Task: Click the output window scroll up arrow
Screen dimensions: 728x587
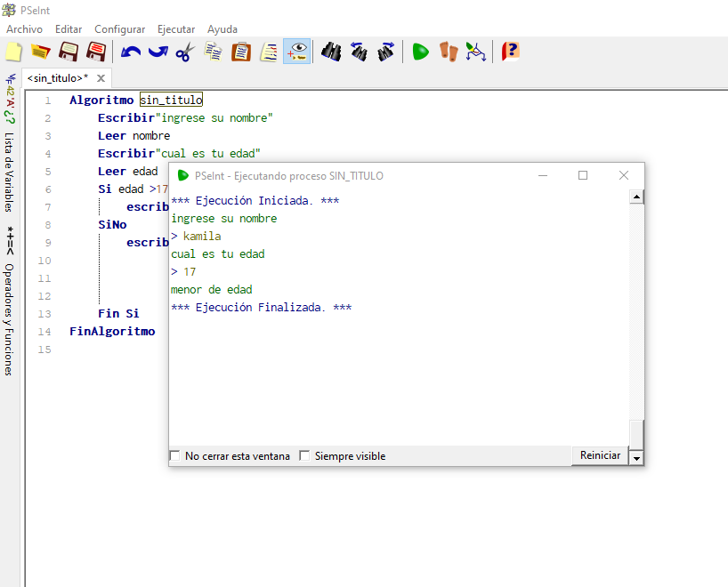Action: click(636, 197)
